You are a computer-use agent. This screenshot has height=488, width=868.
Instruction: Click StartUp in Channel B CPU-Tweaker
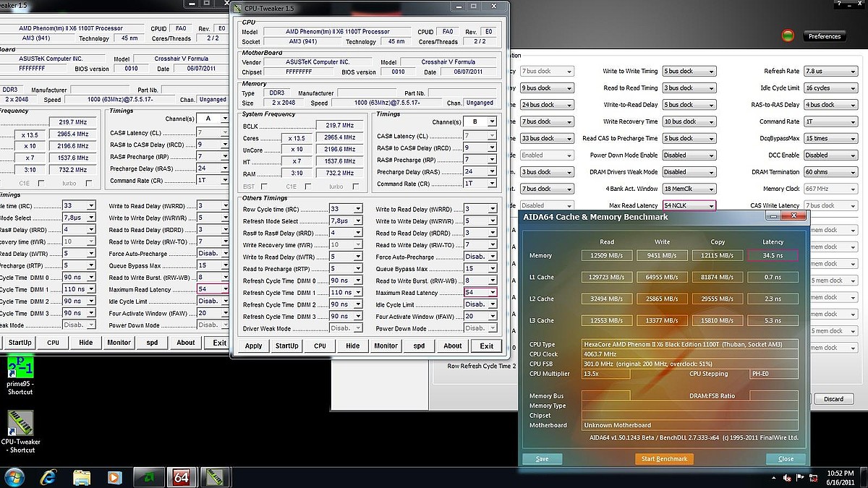(x=286, y=346)
